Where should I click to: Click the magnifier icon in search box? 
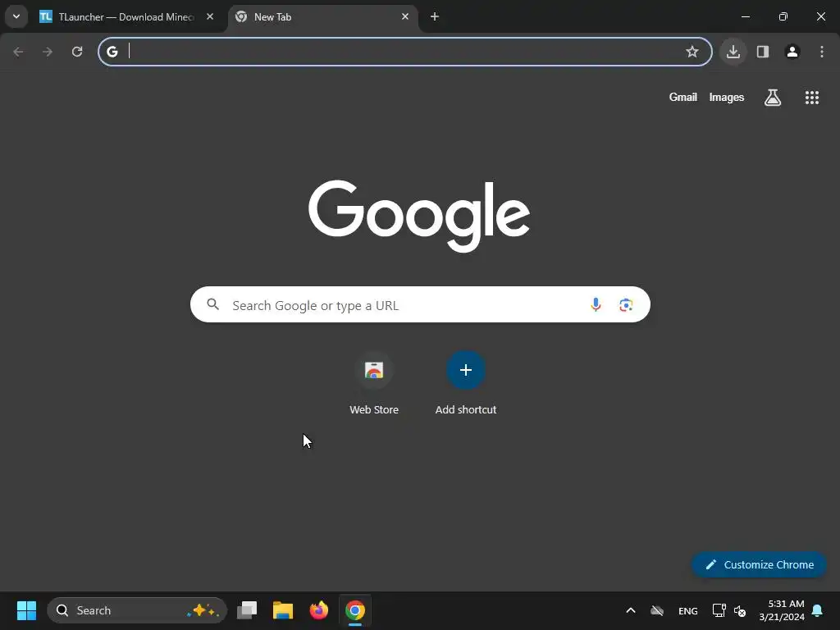tap(212, 304)
